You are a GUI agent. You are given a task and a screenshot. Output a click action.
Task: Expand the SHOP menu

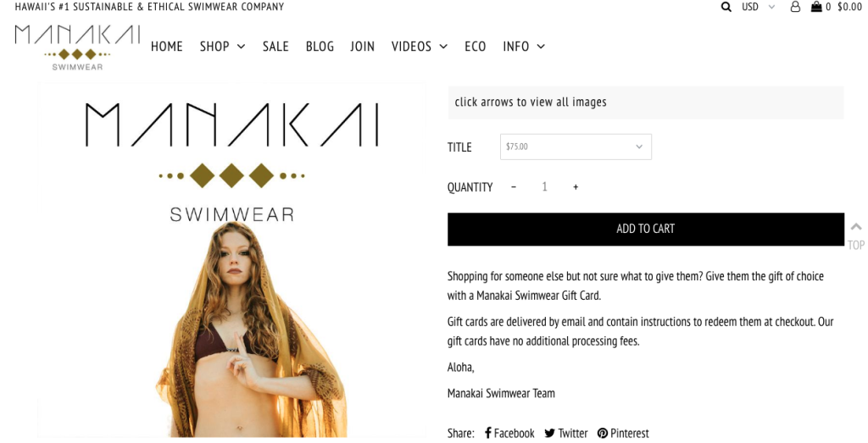pos(223,47)
